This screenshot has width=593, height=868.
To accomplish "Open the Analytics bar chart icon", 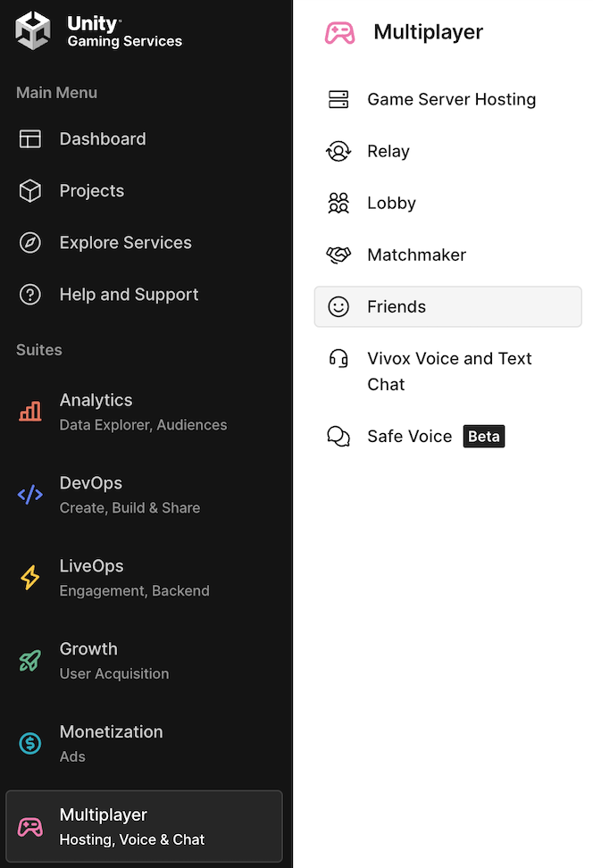I will [x=30, y=412].
